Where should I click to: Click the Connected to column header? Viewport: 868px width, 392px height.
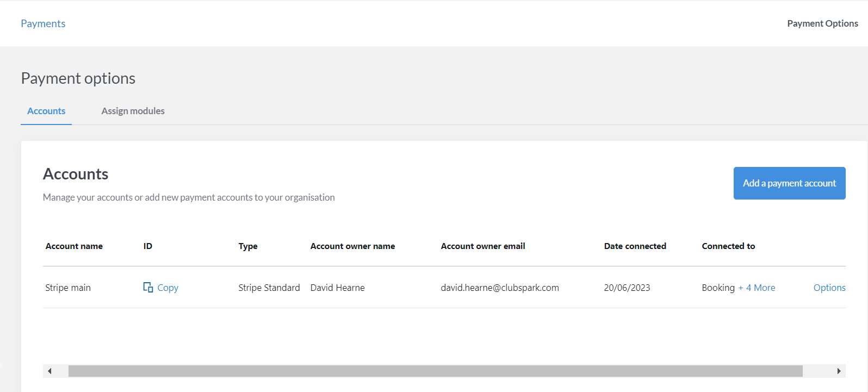[x=728, y=246]
